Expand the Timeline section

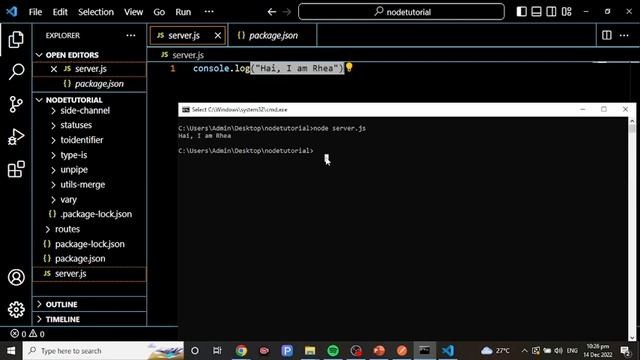[89, 319]
